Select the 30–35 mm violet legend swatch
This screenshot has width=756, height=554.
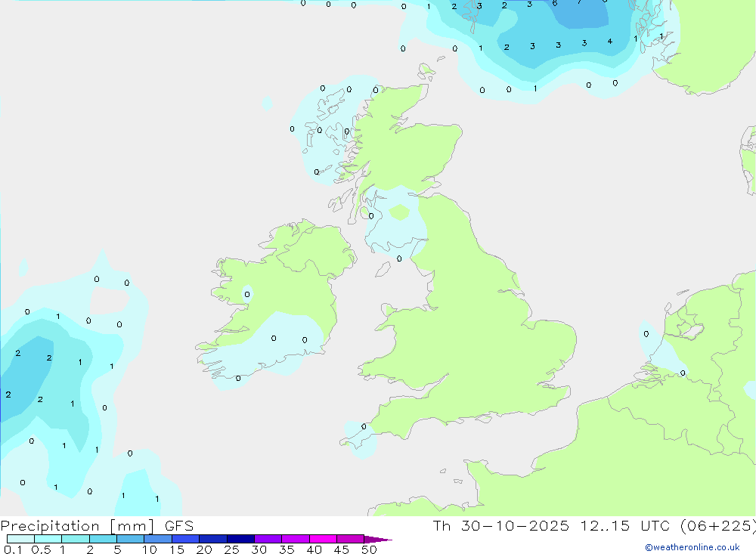[x=268, y=539]
